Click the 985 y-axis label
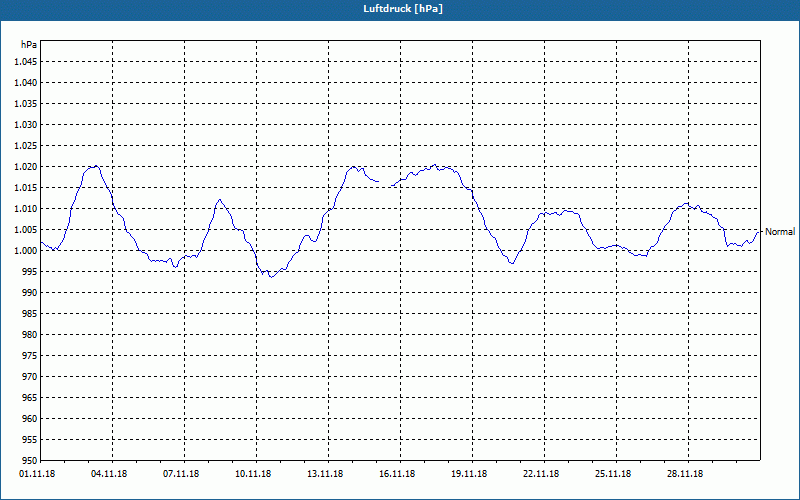The width and height of the screenshot is (800, 500). pos(30,313)
